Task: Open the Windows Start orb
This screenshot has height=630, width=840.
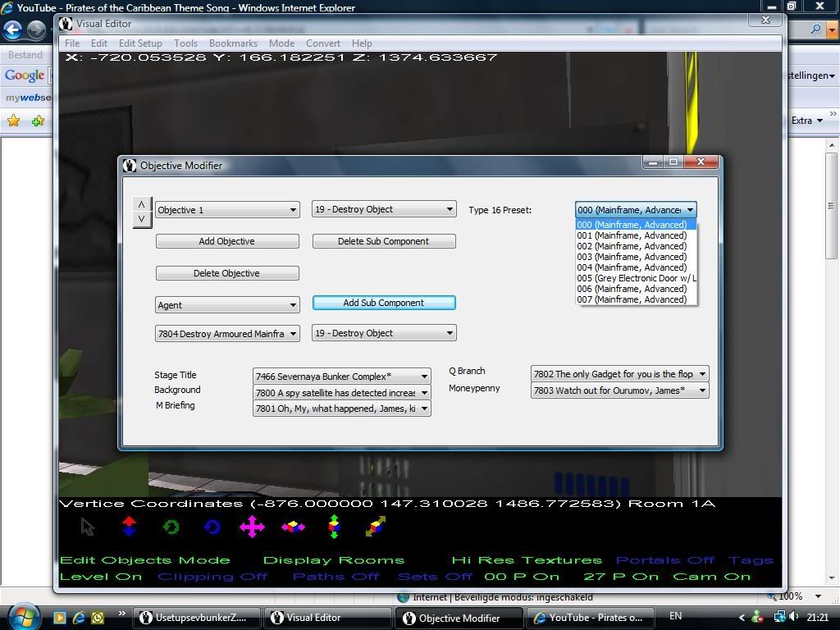Action: coord(23,617)
